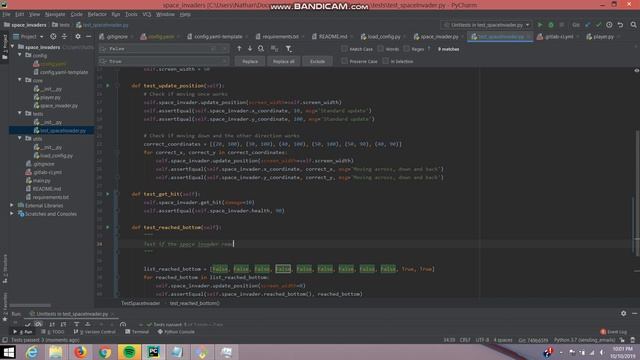Click the replace field containing True
The width and height of the screenshot is (640, 360).
pyautogui.click(x=163, y=61)
